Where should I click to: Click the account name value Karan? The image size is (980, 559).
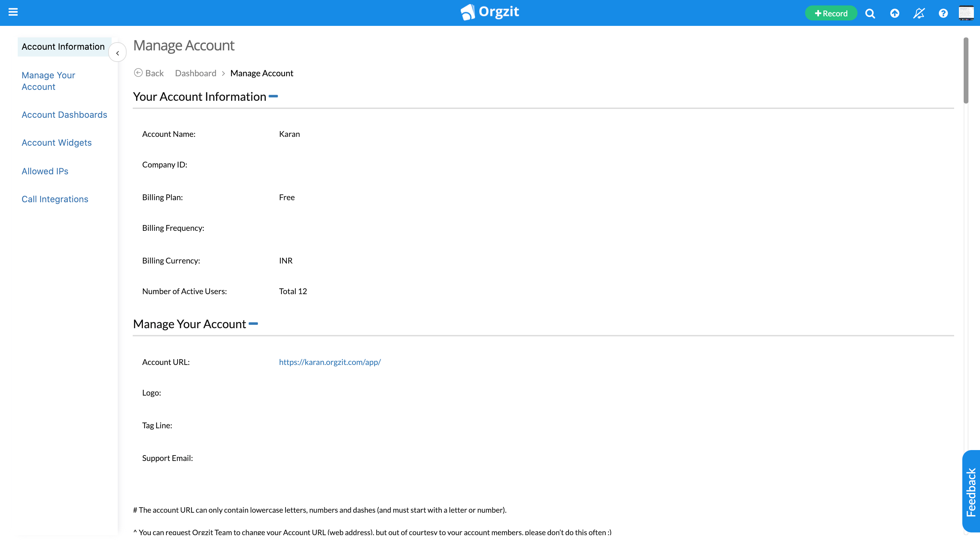pyautogui.click(x=289, y=134)
